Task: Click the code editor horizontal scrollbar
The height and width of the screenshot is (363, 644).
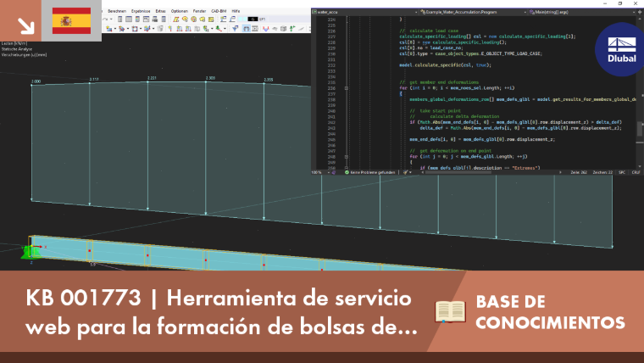Action: (x=491, y=172)
